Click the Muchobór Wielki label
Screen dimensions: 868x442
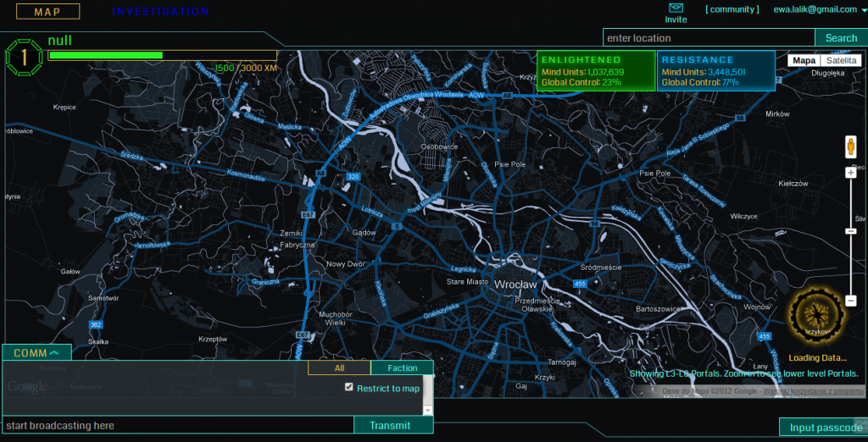(x=336, y=318)
